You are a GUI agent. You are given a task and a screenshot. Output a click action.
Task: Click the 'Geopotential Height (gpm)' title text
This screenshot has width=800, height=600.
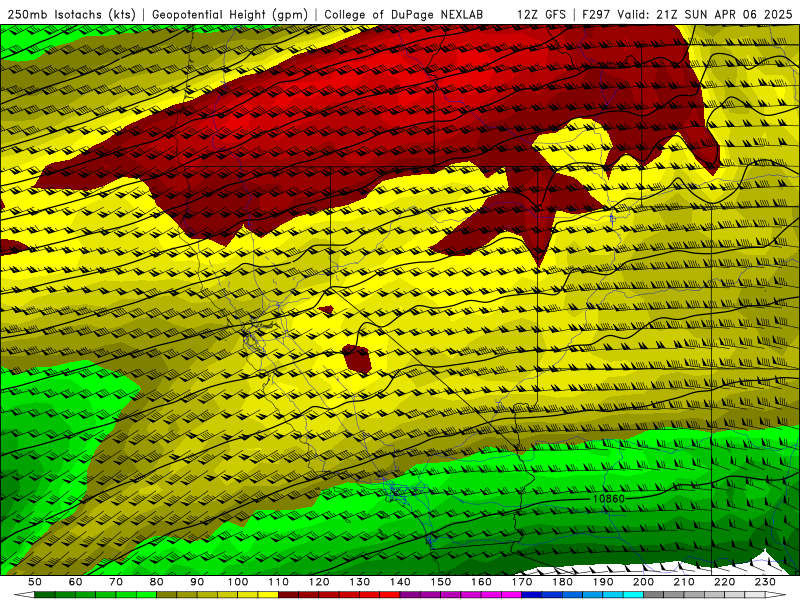(x=230, y=15)
